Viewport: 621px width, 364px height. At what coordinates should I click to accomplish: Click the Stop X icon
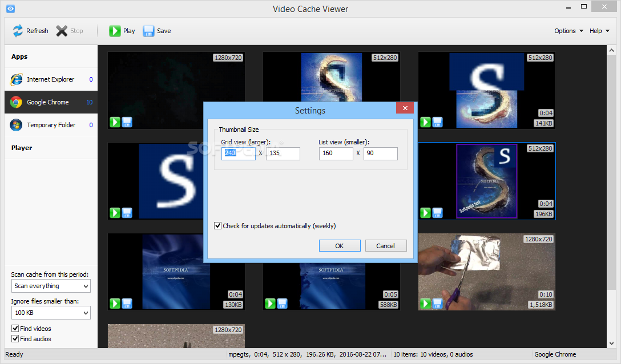(62, 31)
